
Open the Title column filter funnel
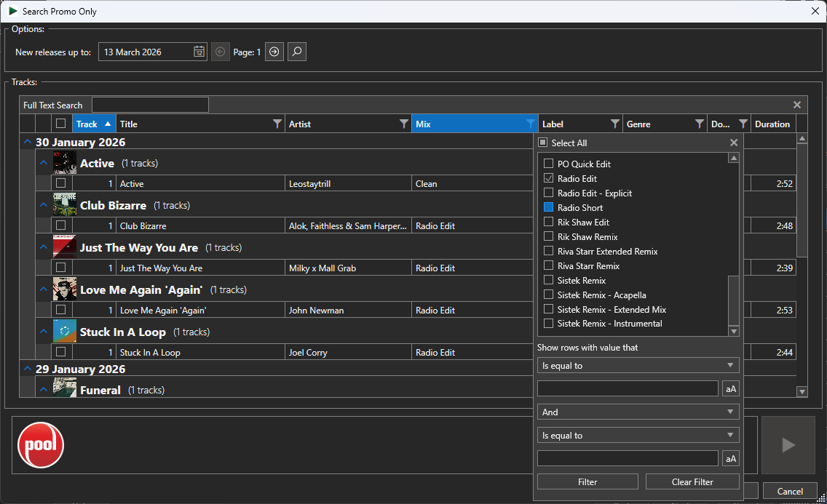tap(277, 124)
